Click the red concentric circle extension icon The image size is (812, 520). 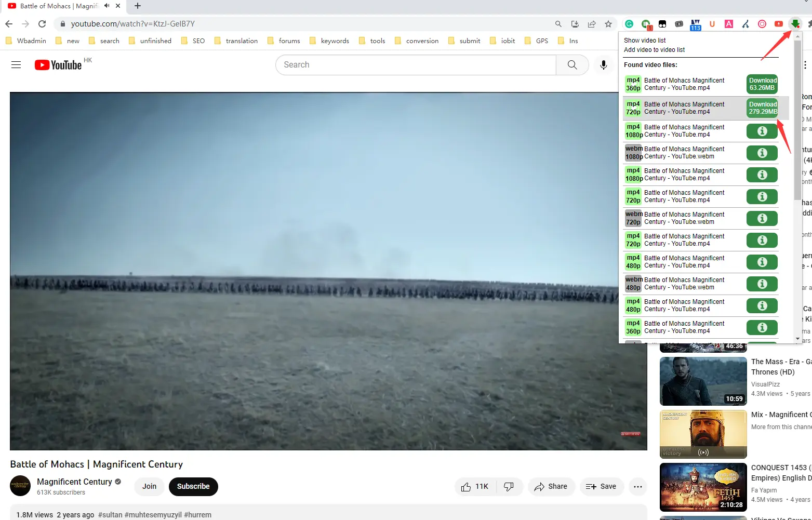click(762, 24)
